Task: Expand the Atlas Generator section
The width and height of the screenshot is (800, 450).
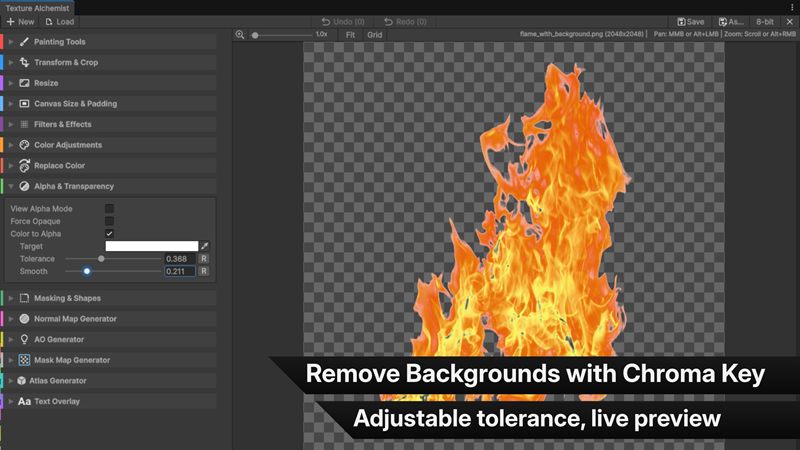Action: tap(11, 381)
